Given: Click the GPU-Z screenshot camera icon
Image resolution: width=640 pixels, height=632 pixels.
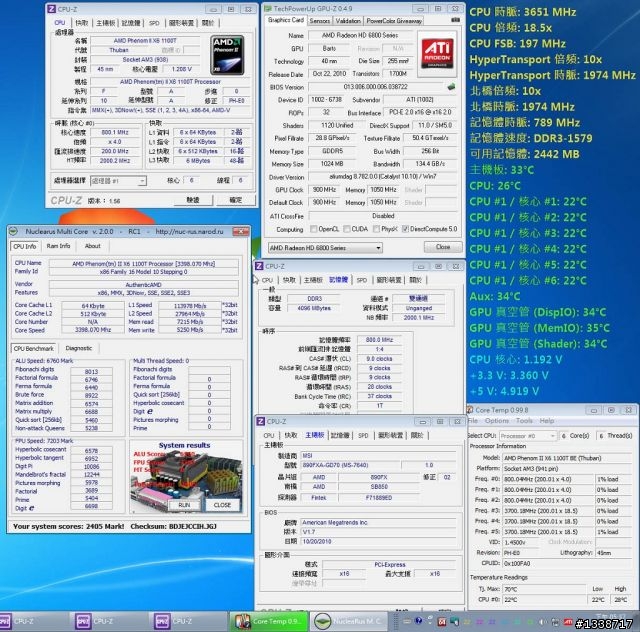Looking at the screenshot, I should (456, 20).
